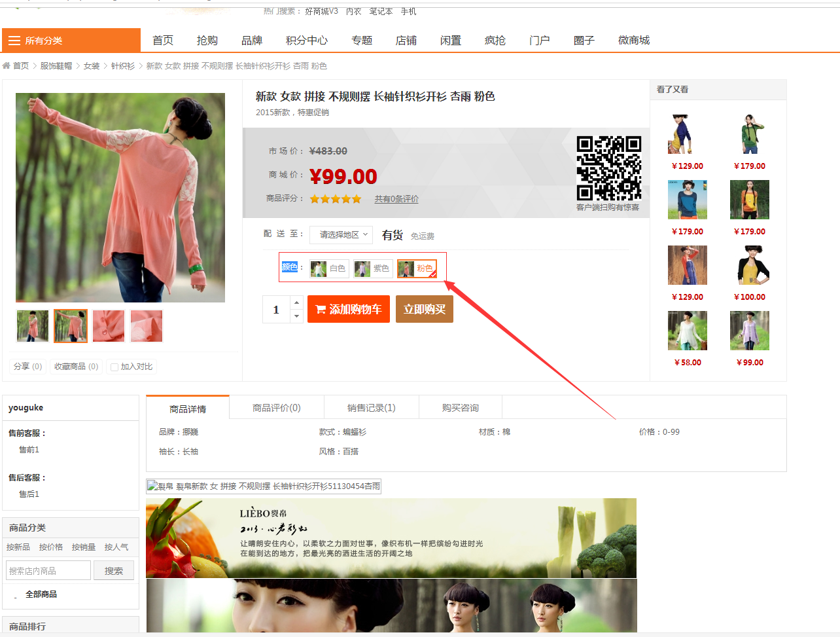The height and width of the screenshot is (637, 840).
Task: Sort shop products with 按销量
Action: [84, 547]
